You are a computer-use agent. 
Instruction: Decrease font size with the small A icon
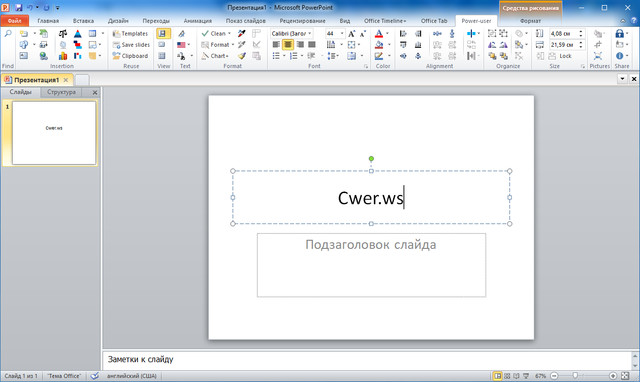(x=362, y=34)
